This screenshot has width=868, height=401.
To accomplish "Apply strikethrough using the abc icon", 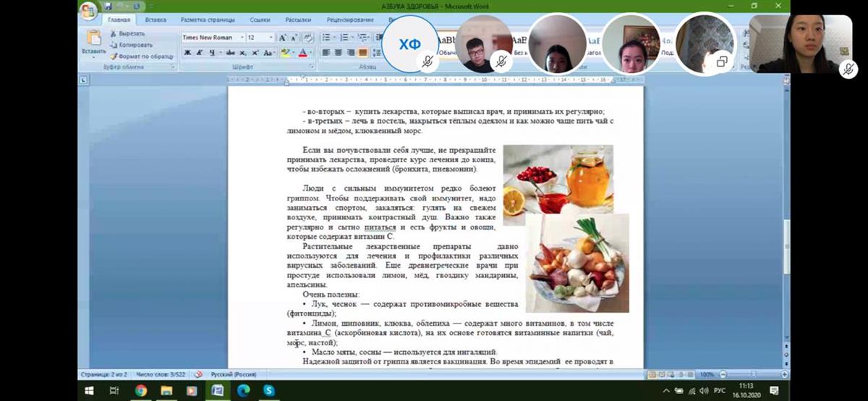I will point(230,53).
